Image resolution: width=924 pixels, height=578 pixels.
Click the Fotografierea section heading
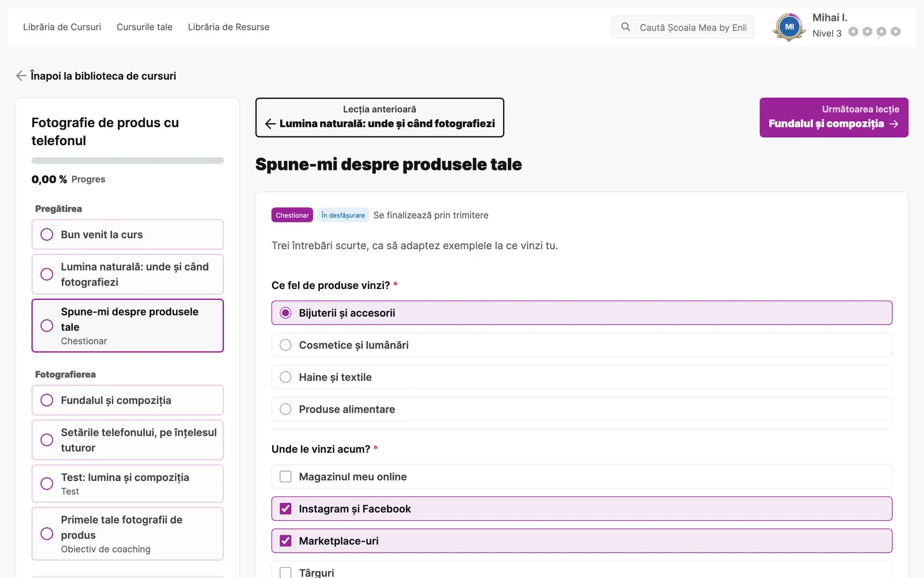coord(65,375)
